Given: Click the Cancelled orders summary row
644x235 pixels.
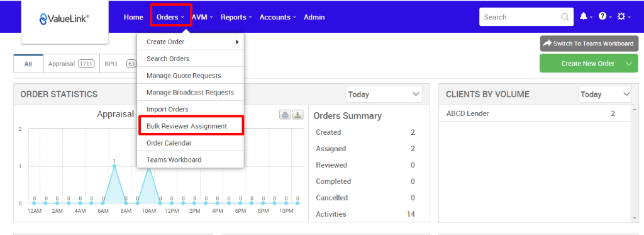Looking at the screenshot, I should coord(365,198).
